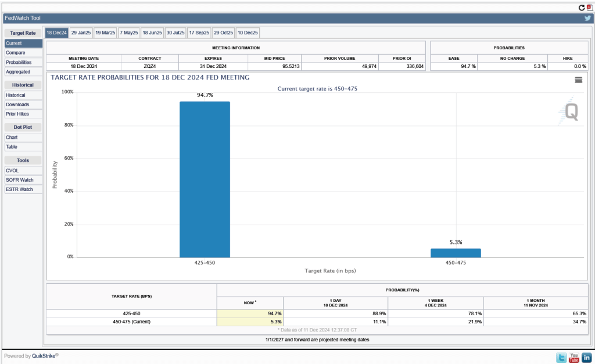
Task: Select the 19 Mar25 meeting tab
Action: 105,33
